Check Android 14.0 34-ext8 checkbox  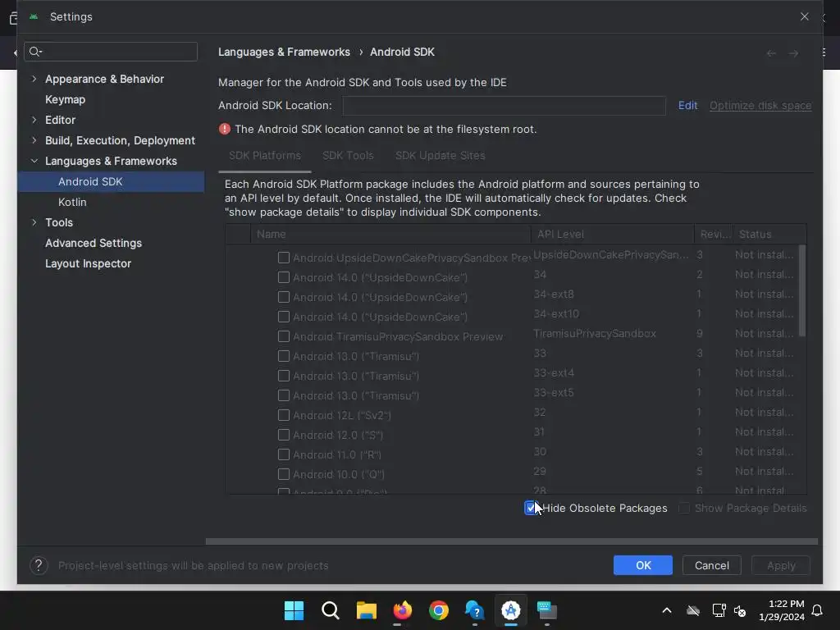click(x=284, y=297)
